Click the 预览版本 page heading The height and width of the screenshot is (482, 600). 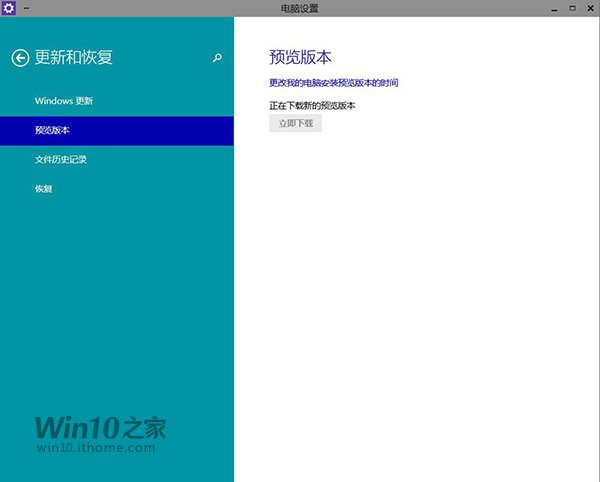click(x=300, y=57)
